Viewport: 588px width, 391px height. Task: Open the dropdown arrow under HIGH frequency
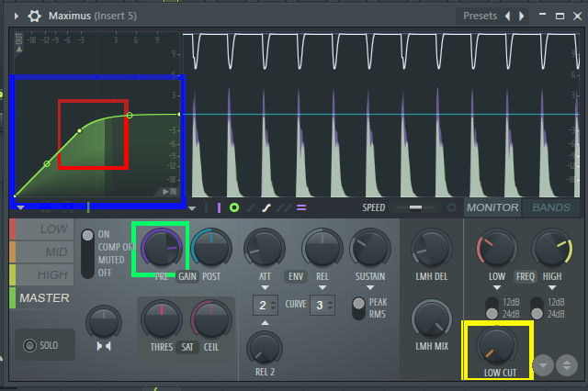tap(552, 288)
